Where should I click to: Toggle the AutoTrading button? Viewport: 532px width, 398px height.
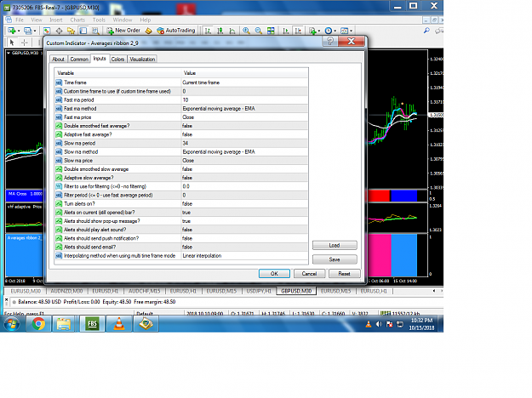tap(176, 31)
